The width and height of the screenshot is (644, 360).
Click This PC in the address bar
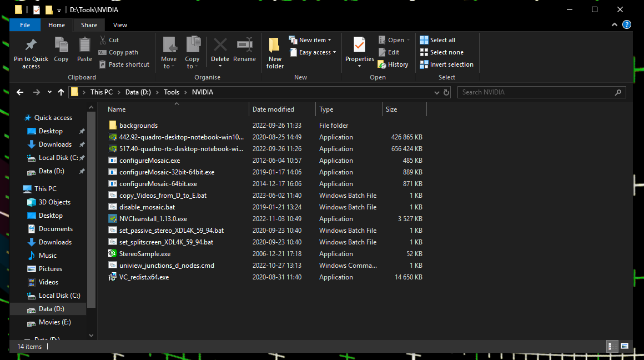(x=102, y=92)
